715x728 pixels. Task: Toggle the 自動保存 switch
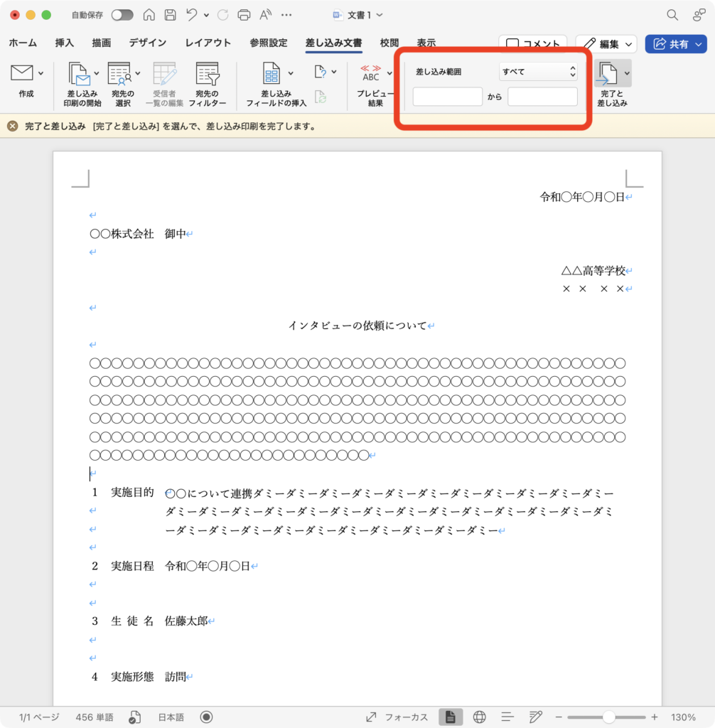click(122, 15)
